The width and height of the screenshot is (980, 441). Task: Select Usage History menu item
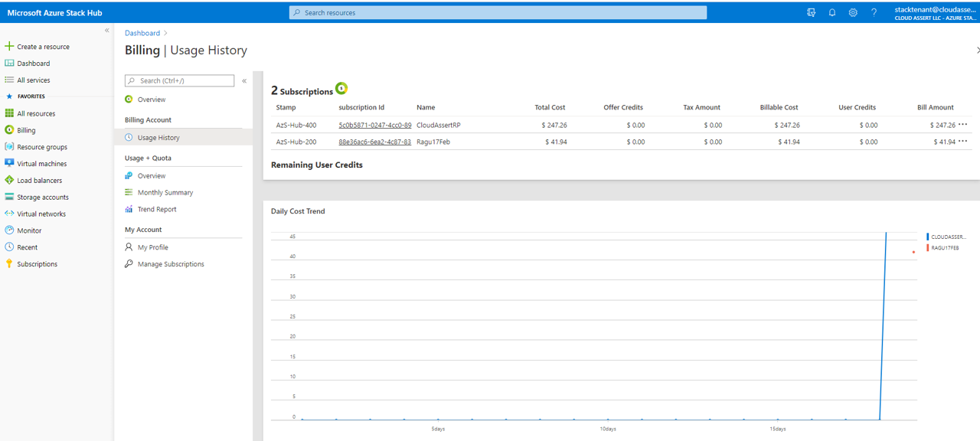click(184, 138)
